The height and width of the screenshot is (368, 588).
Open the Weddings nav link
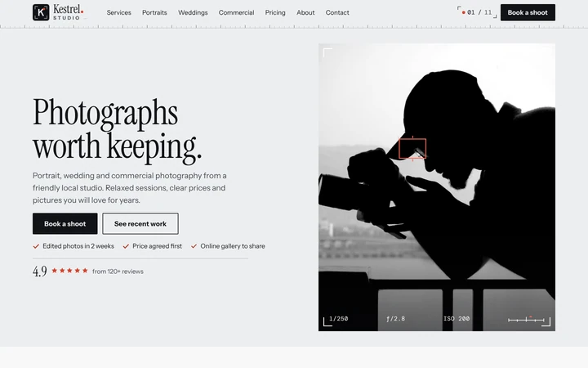[x=193, y=12]
